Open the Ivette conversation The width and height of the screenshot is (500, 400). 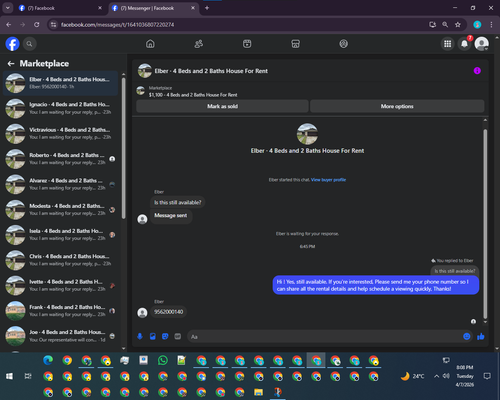pyautogui.click(x=60, y=286)
